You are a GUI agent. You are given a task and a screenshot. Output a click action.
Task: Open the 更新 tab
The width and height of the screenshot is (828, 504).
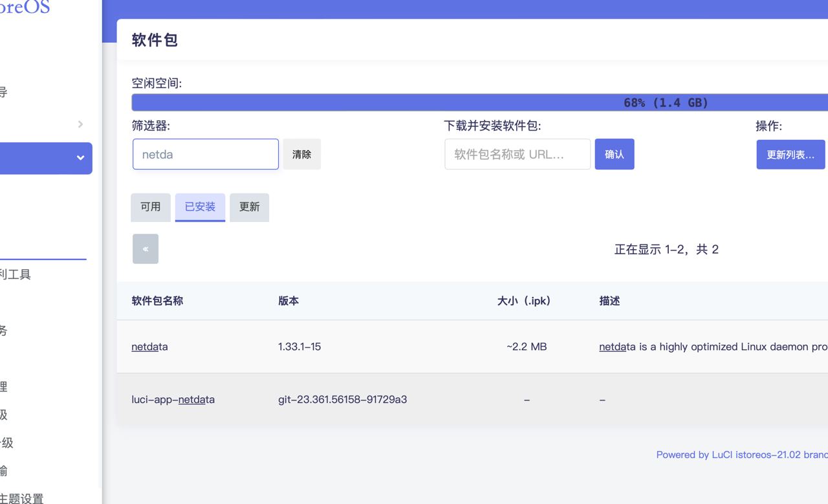249,207
